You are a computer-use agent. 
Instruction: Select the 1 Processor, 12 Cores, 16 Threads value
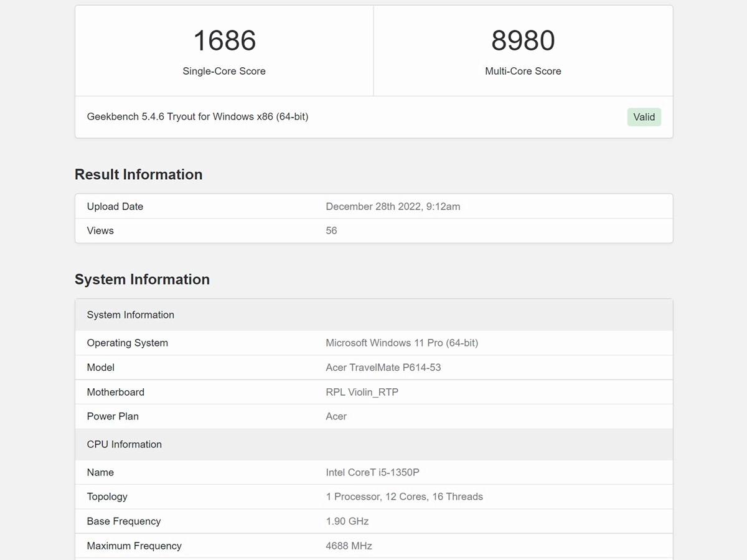pyautogui.click(x=405, y=497)
